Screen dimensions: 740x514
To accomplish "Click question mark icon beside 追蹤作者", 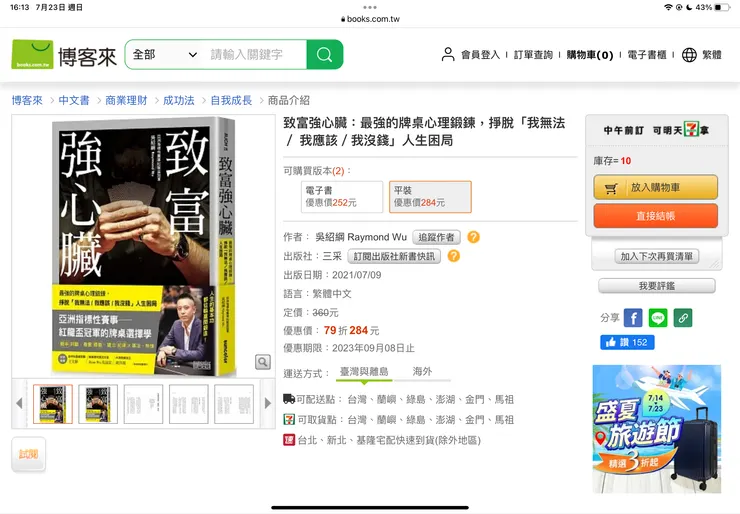I will [x=473, y=237].
